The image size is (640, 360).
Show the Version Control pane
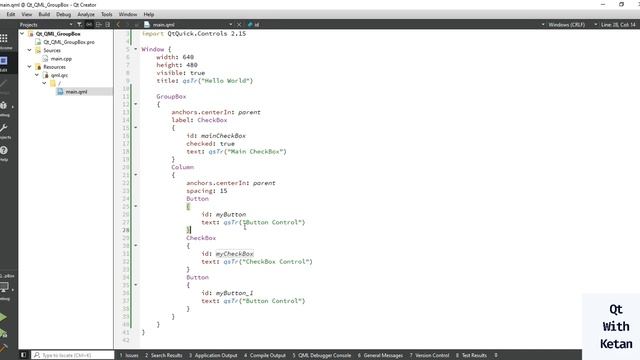[x=429, y=356]
